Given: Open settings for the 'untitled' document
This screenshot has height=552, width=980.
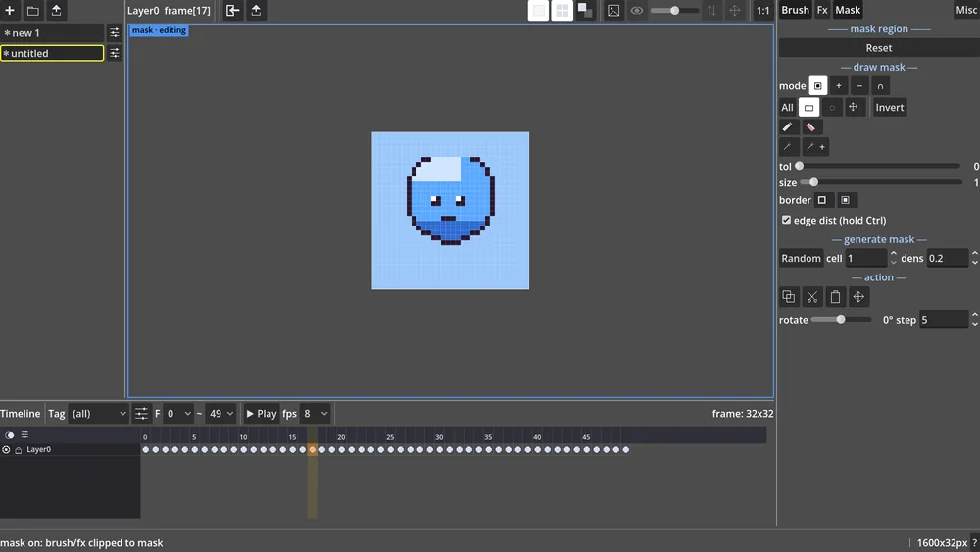Looking at the screenshot, I should 114,54.
